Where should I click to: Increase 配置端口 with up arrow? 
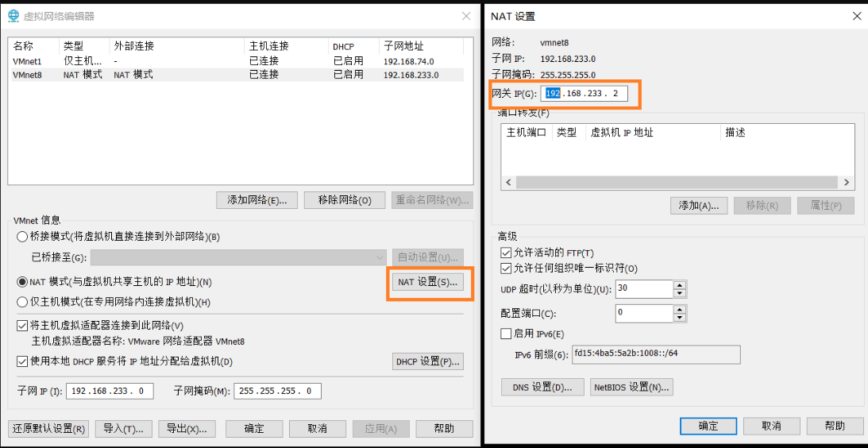coord(680,309)
